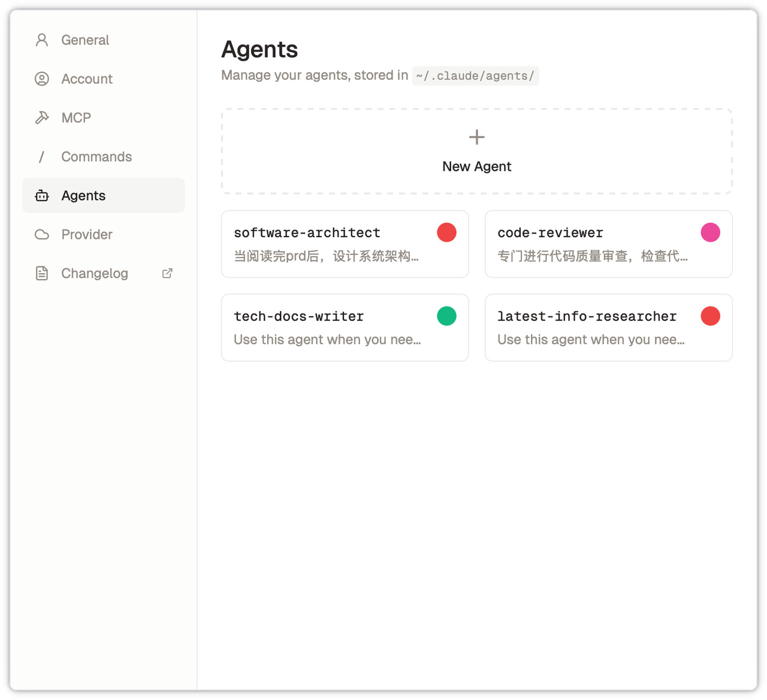Click the ~/.claude/agents/ path label
Viewport: 767px width, 700px height.
pos(475,76)
